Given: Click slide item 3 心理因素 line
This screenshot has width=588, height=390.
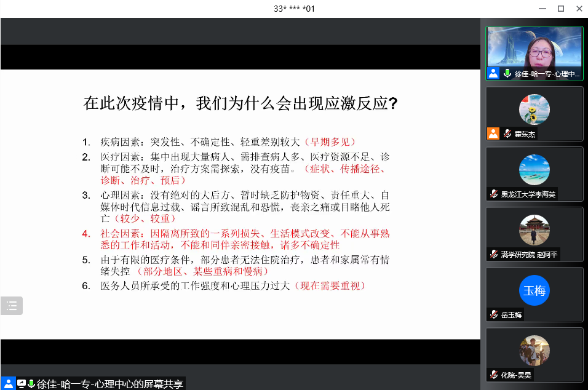Looking at the screenshot, I should (236, 207).
